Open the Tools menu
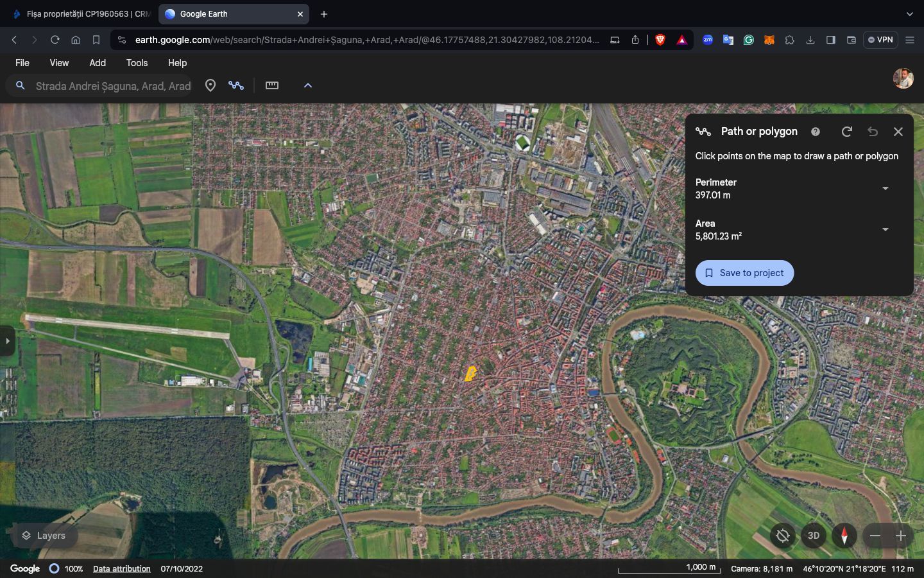This screenshot has width=924, height=578. pyautogui.click(x=137, y=63)
